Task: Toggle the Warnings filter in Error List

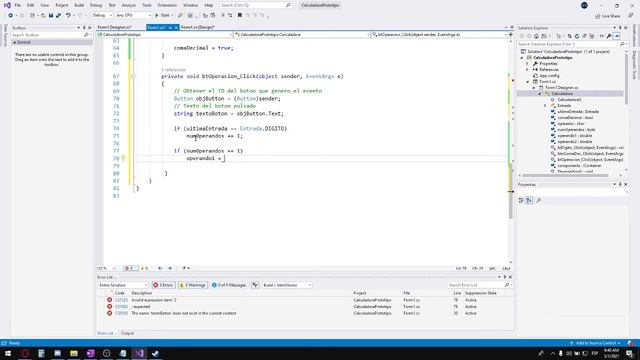Action: (192, 285)
